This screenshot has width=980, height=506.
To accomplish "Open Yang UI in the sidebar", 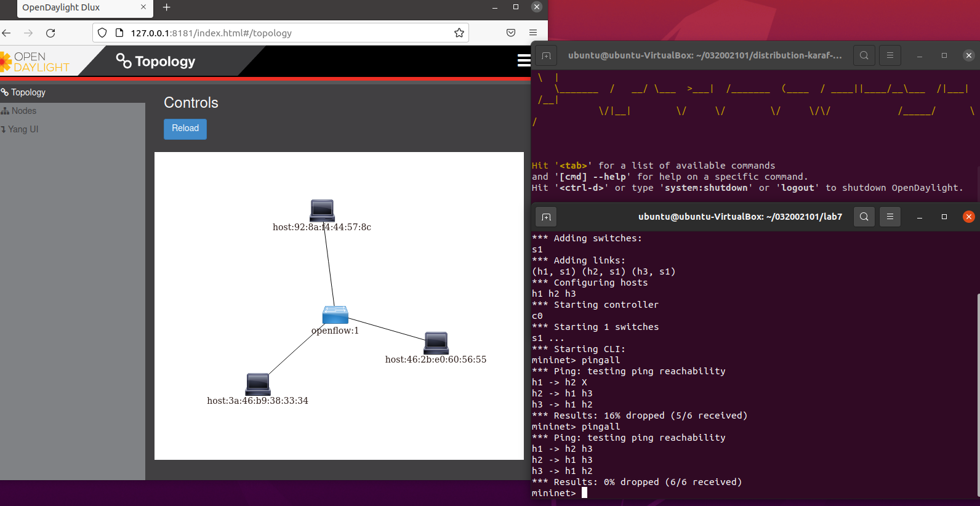I will point(73,129).
